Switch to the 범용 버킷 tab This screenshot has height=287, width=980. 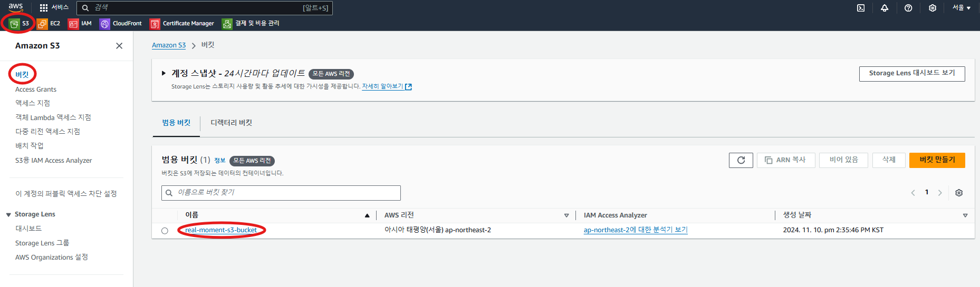coord(176,123)
